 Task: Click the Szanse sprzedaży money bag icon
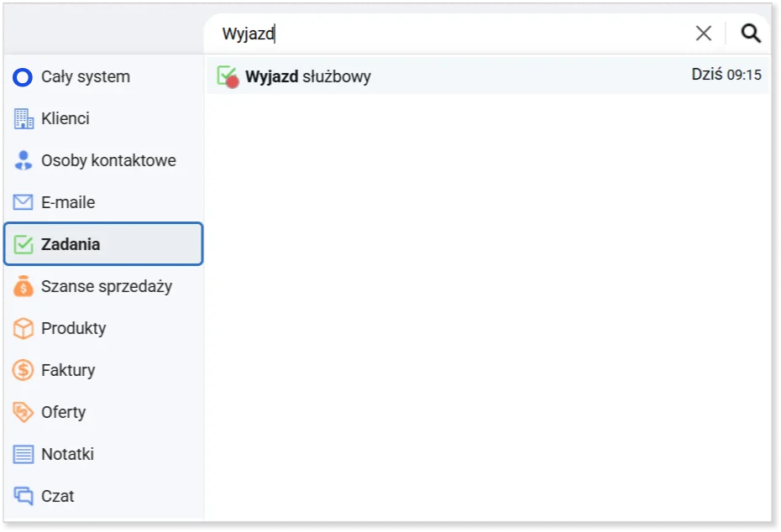pos(24,287)
